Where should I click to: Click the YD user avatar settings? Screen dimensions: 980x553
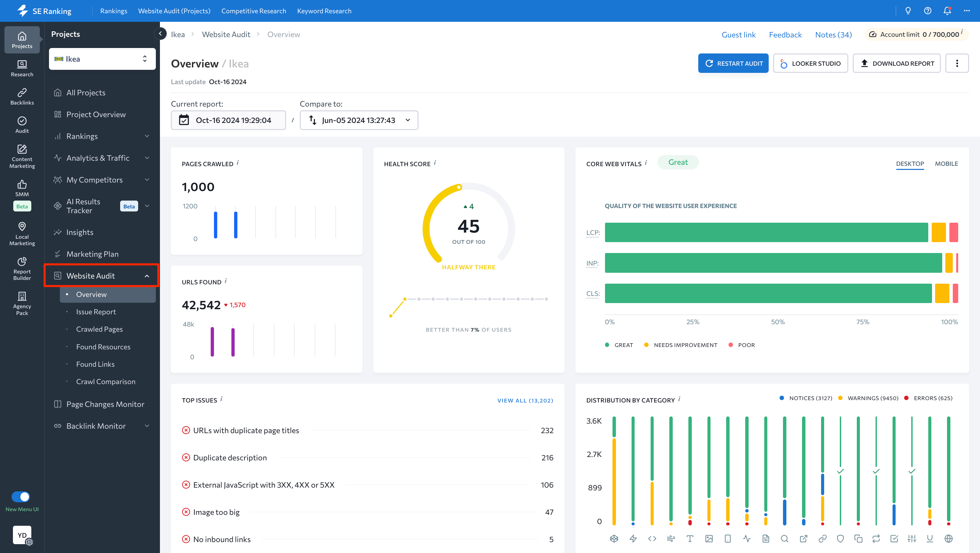[x=22, y=535]
